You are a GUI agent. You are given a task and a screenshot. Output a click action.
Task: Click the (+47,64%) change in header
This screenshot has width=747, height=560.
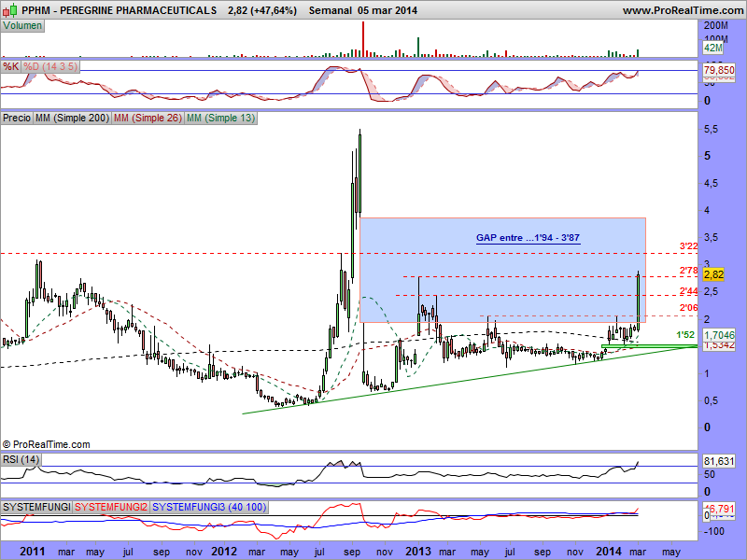[x=274, y=10]
